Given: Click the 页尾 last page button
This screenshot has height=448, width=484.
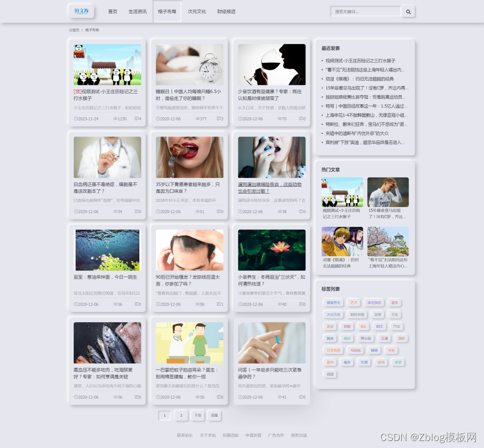Looking at the screenshot, I should click(x=215, y=415).
